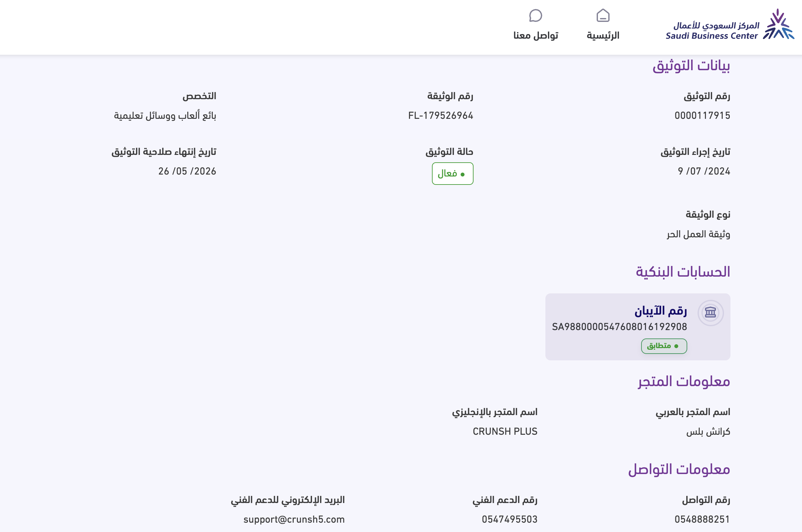The image size is (802, 532).
Task: Click the Saudi Business Center logo
Action: click(x=729, y=25)
